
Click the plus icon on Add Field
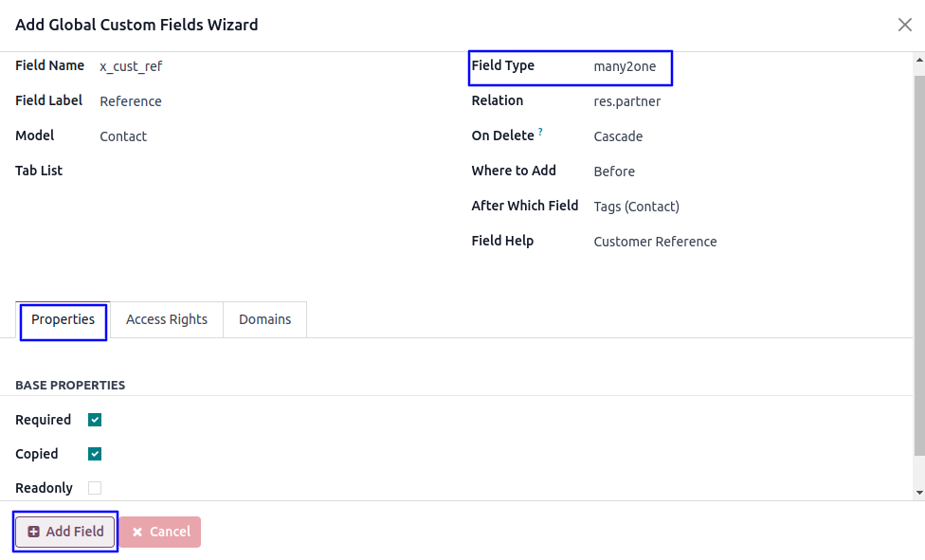coord(34,533)
